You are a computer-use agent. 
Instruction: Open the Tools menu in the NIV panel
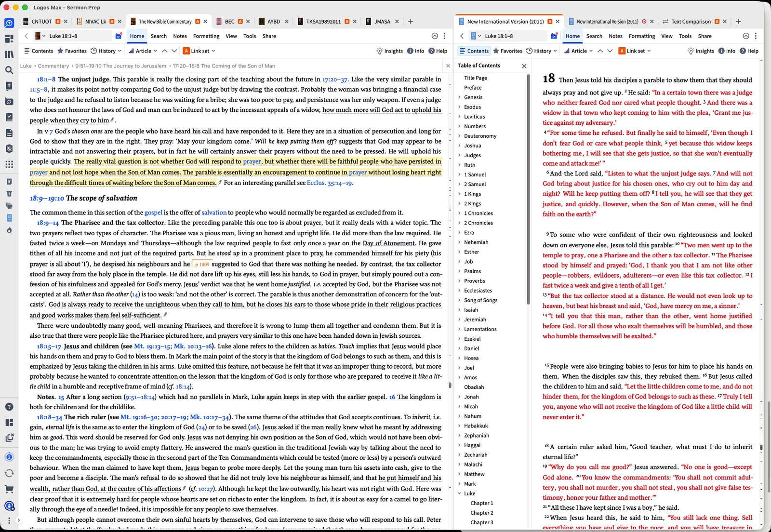point(685,36)
